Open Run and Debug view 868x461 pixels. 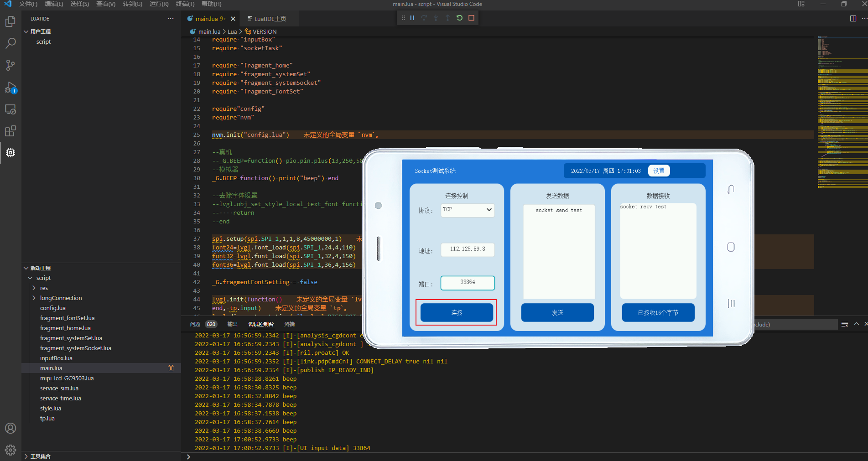pos(10,87)
